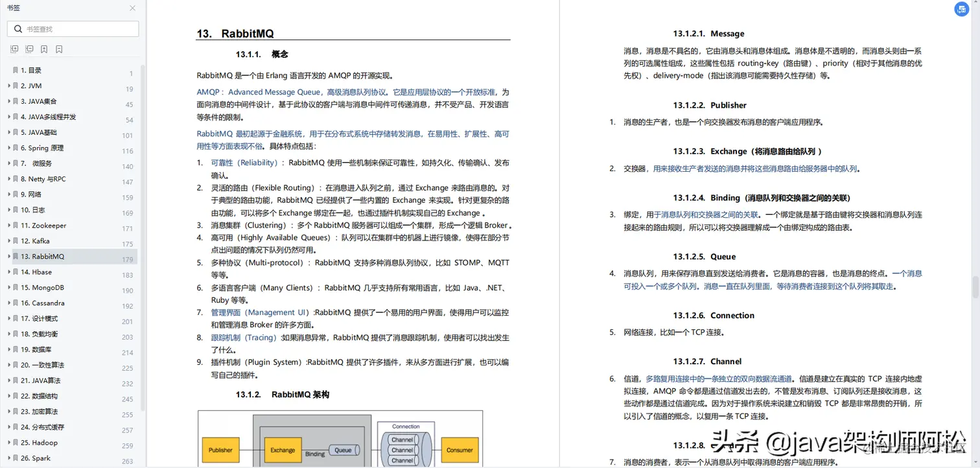Click blue text 可靠性（Reliability）
Viewport: 980px width, 468px height.
246,163
